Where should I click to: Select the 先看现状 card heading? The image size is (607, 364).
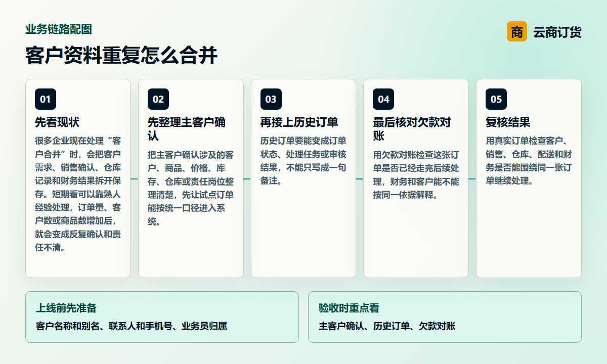[57, 122]
